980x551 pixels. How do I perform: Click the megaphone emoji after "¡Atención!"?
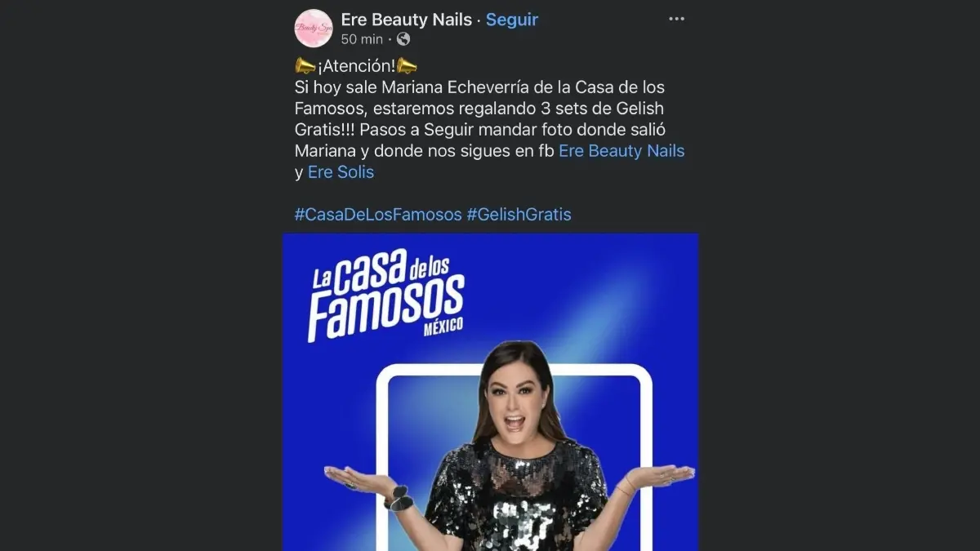click(407, 64)
